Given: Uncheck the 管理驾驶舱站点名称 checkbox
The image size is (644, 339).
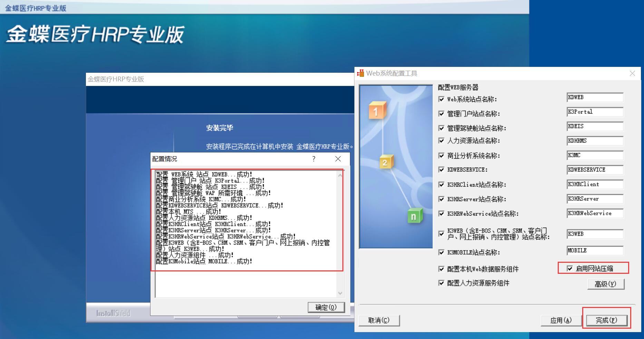Looking at the screenshot, I should pos(441,128).
